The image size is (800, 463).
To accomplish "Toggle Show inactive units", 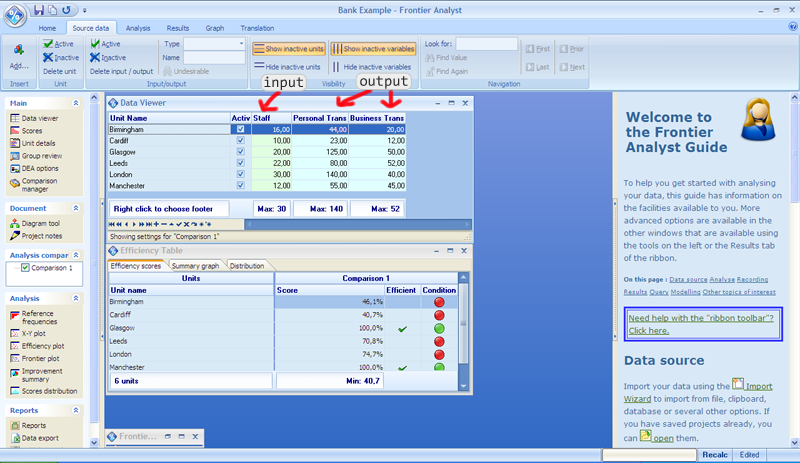I will click(x=289, y=48).
